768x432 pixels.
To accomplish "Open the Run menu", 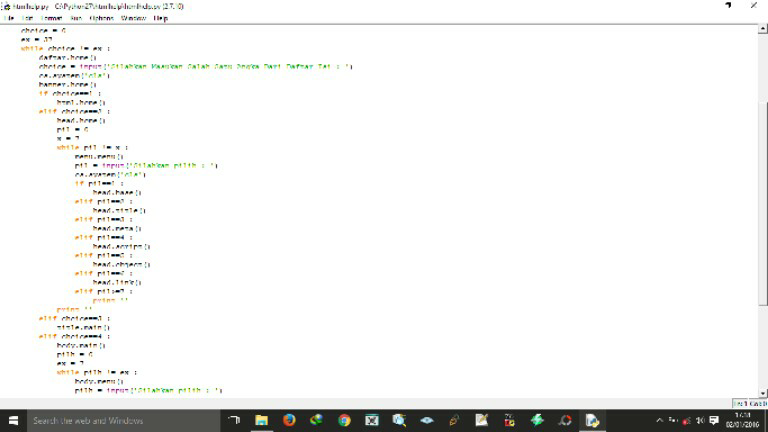I will tap(76, 18).
